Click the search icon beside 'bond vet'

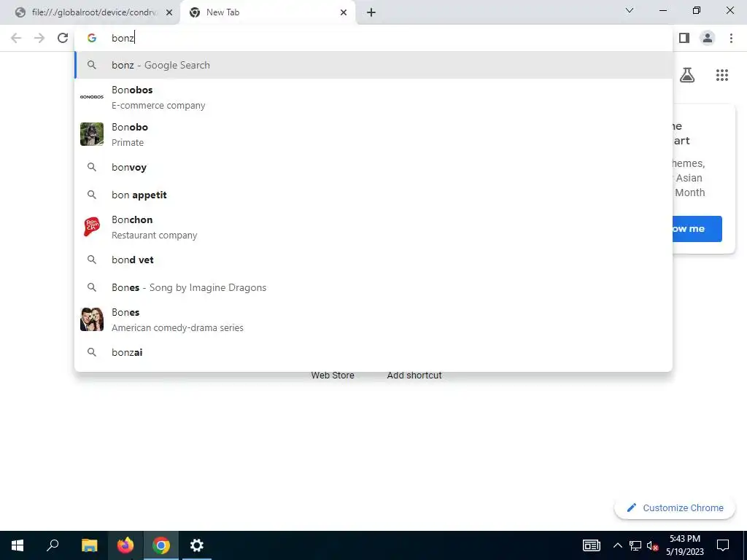tap(91, 260)
